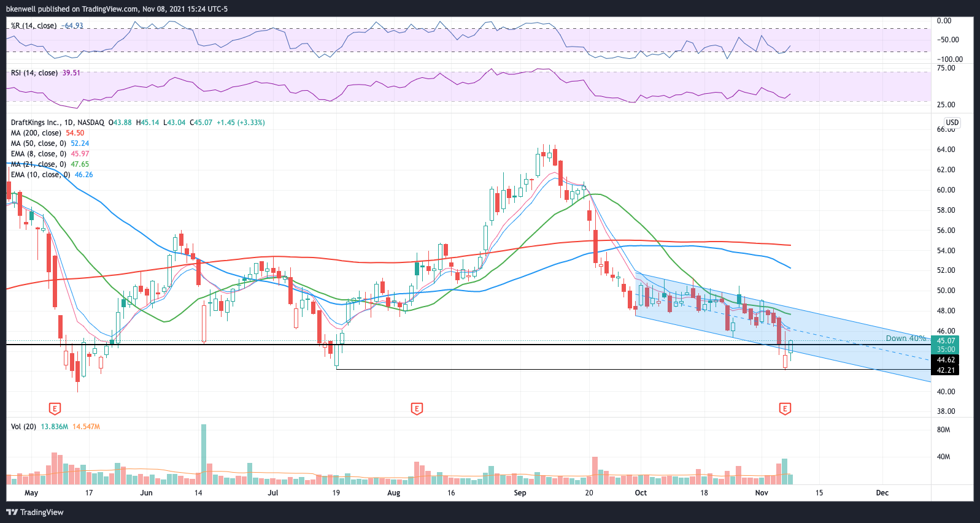This screenshot has height=523, width=980.
Task: Click the Jul label on the date axis
Action: point(273,493)
